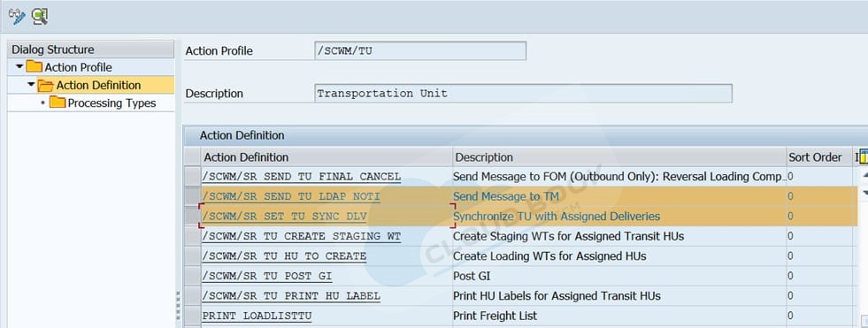Click the Dialog Structure panel header
Image resolution: width=868 pixels, height=328 pixels.
click(x=91, y=50)
